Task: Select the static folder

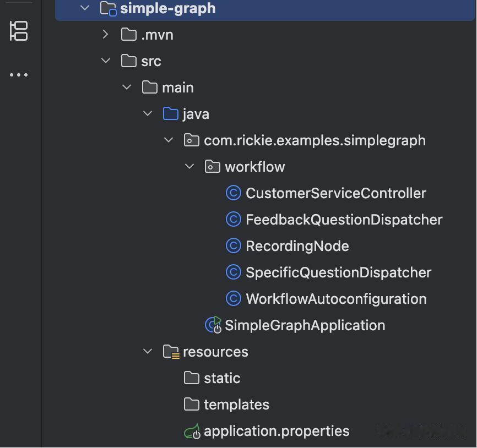Action: (x=221, y=378)
